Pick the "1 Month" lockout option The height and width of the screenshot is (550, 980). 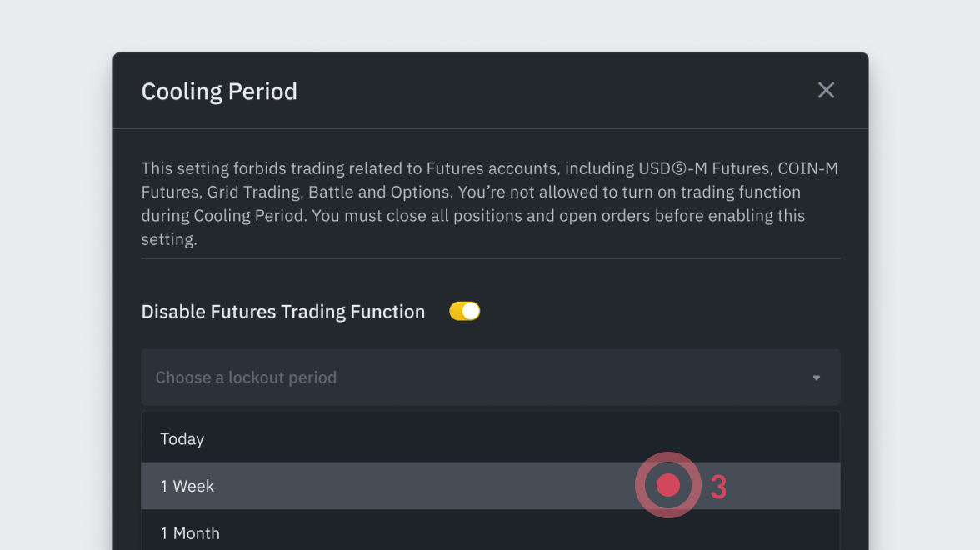point(190,533)
